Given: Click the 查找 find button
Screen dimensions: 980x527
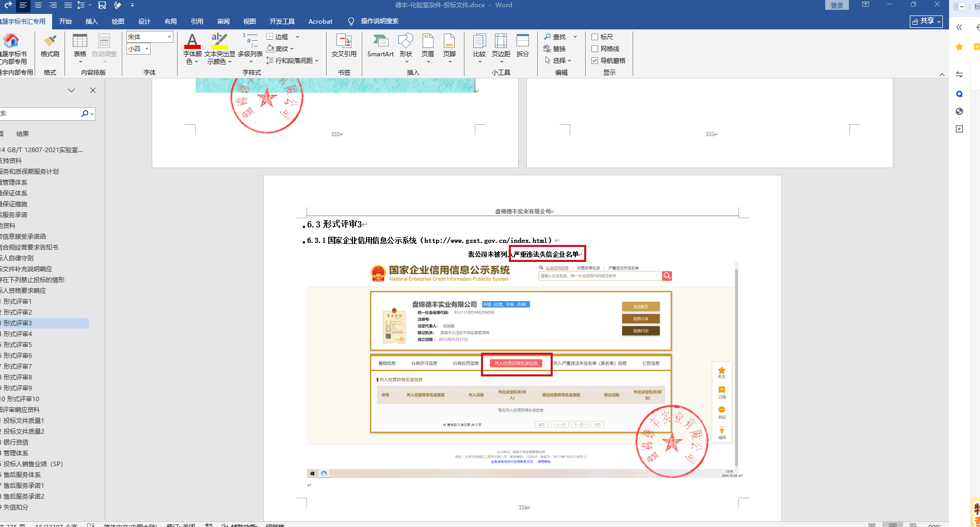Looking at the screenshot, I should (x=555, y=37).
